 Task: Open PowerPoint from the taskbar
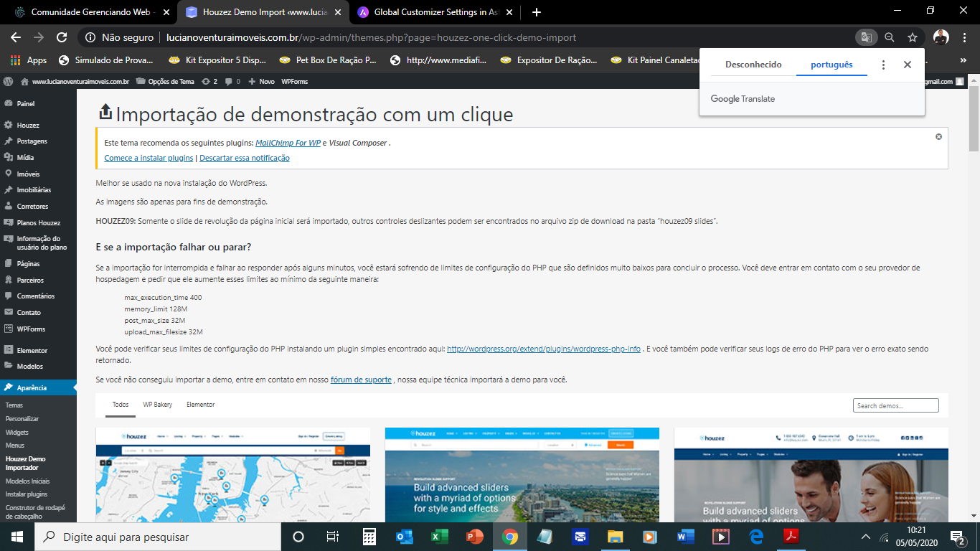point(475,537)
